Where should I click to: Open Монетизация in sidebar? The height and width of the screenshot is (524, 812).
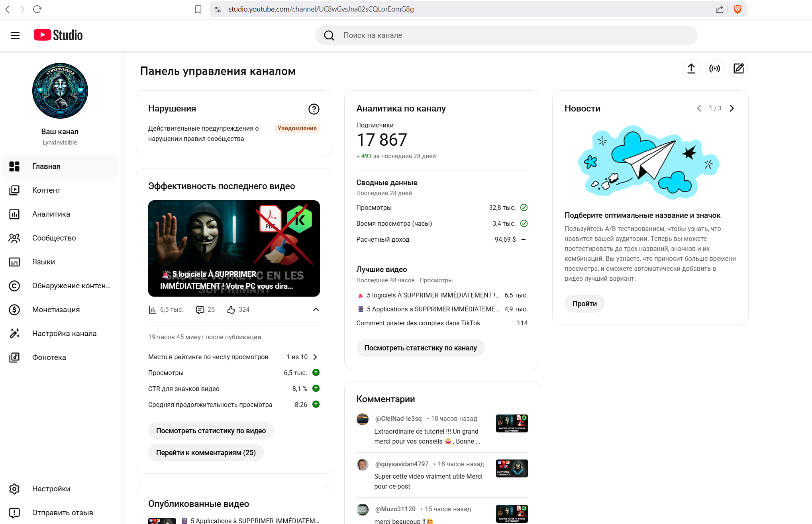tap(56, 309)
